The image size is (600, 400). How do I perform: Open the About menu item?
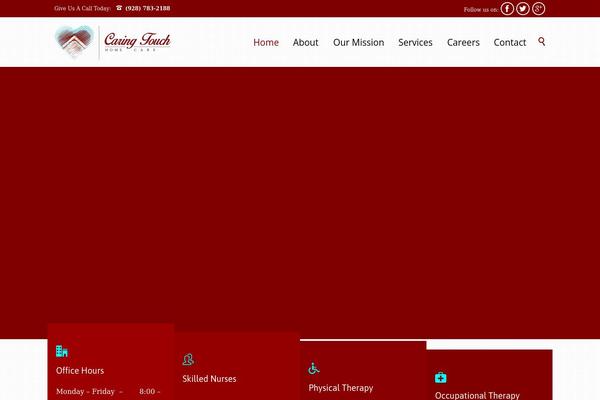pyautogui.click(x=305, y=42)
